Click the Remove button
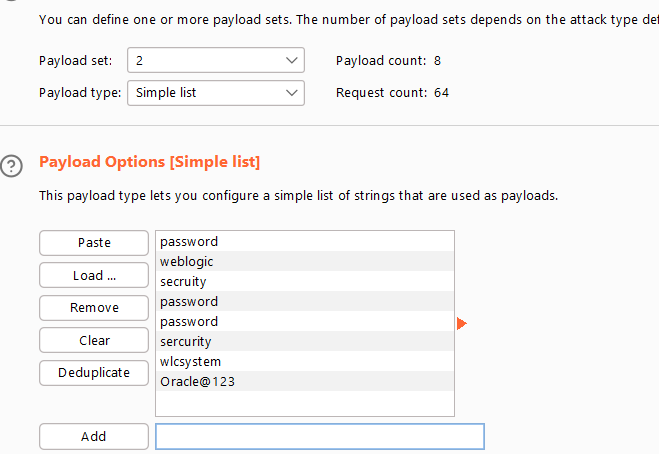 (94, 308)
